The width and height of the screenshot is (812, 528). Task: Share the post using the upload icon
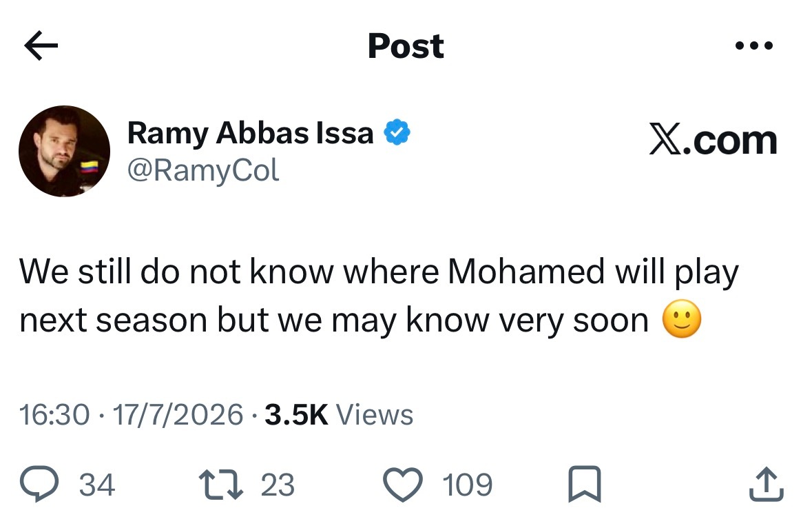point(767,485)
